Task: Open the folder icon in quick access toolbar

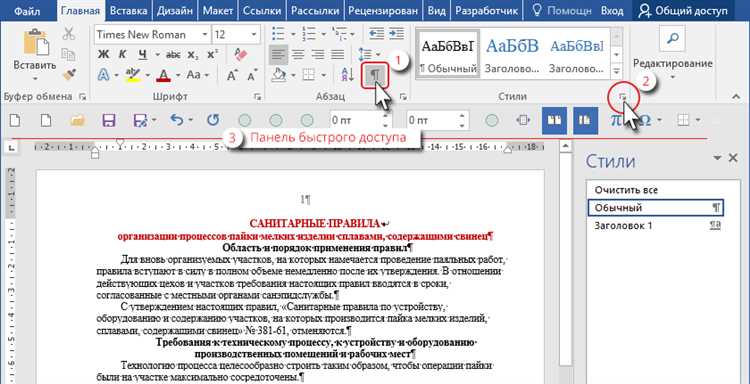Action: click(77, 120)
